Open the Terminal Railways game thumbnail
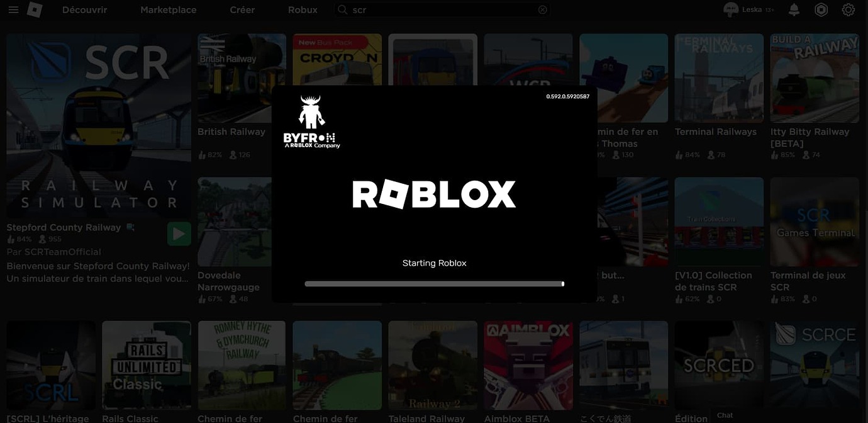868x423 pixels. point(718,77)
